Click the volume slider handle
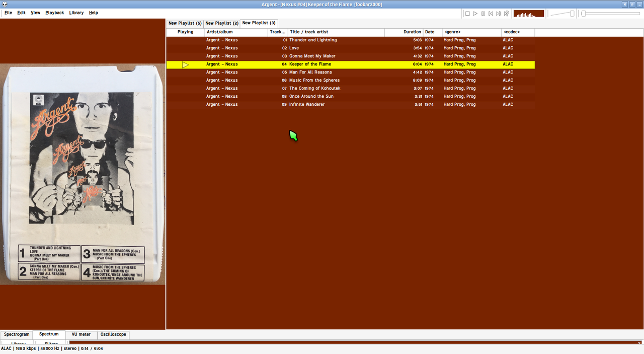The width and height of the screenshot is (644, 354). pyautogui.click(x=572, y=14)
